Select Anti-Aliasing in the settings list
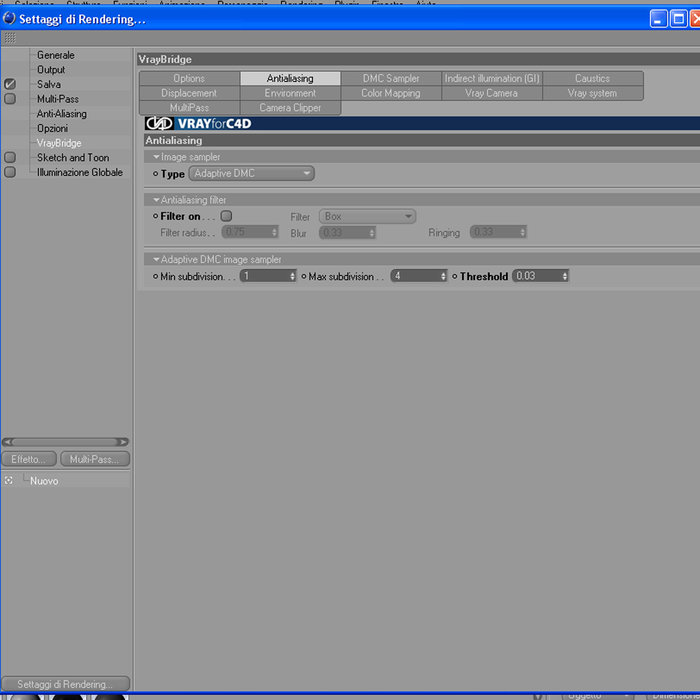The height and width of the screenshot is (700, 700). [62, 113]
